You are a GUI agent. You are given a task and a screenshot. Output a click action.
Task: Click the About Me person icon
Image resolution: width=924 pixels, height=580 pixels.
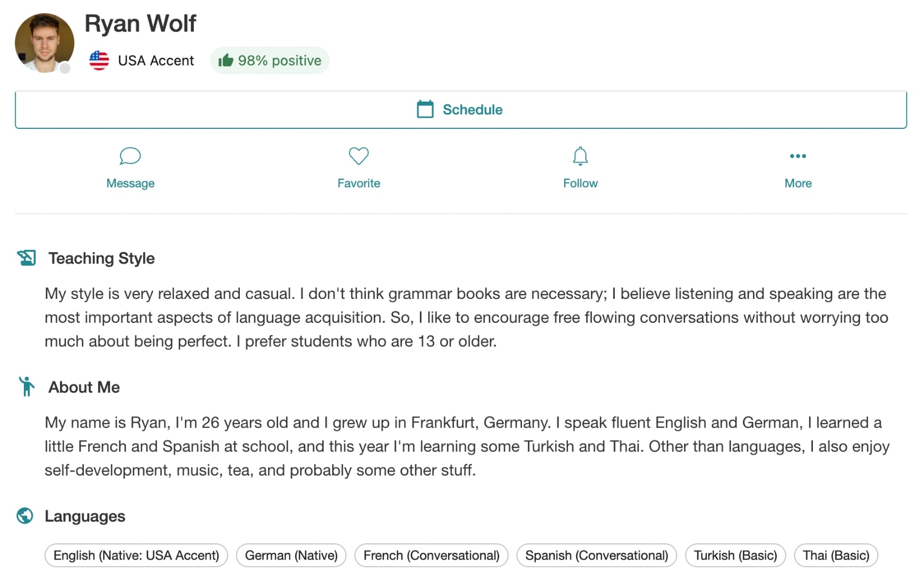pos(26,387)
